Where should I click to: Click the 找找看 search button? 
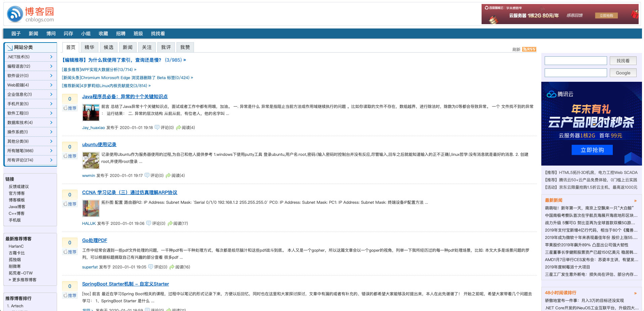(623, 61)
